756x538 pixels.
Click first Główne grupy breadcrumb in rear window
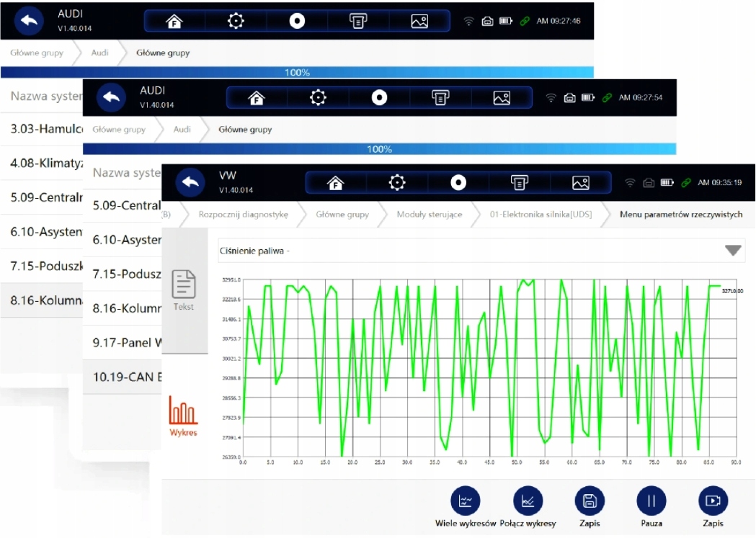37,53
